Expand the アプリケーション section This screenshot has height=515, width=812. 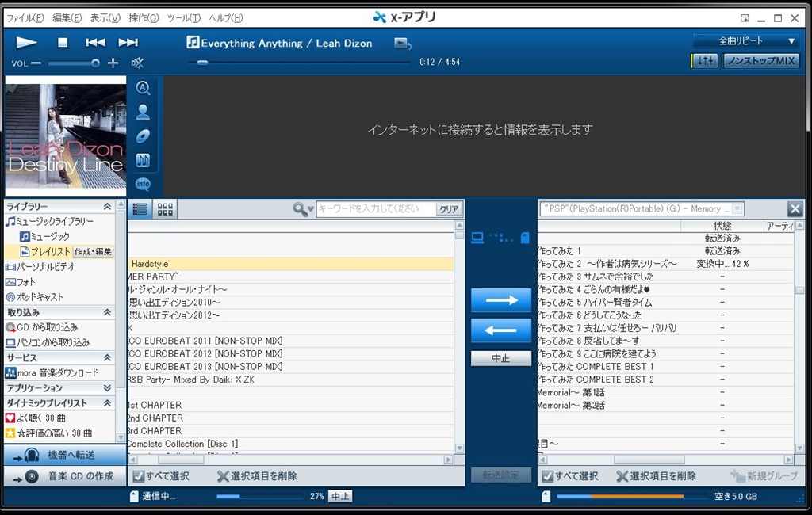tap(107, 388)
